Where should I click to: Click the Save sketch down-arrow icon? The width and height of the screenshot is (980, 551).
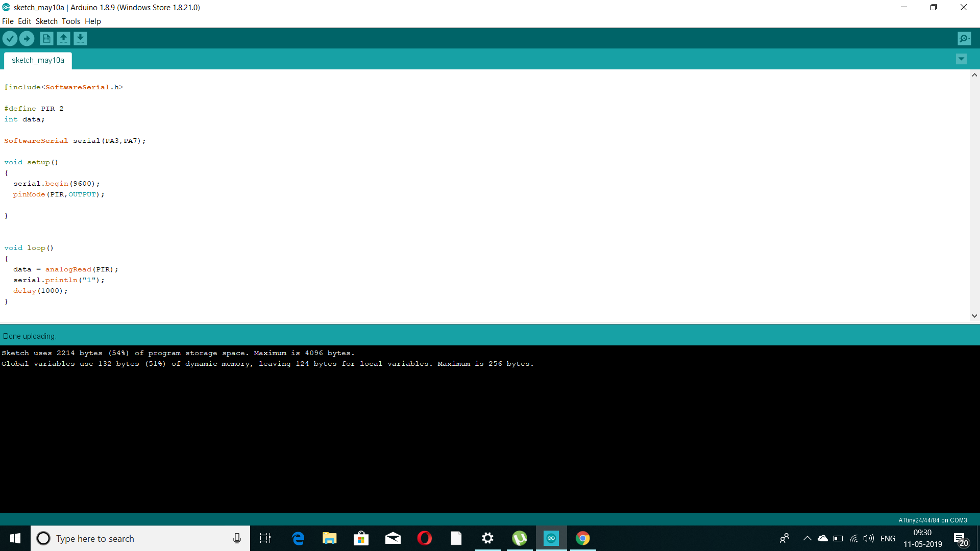click(80, 38)
